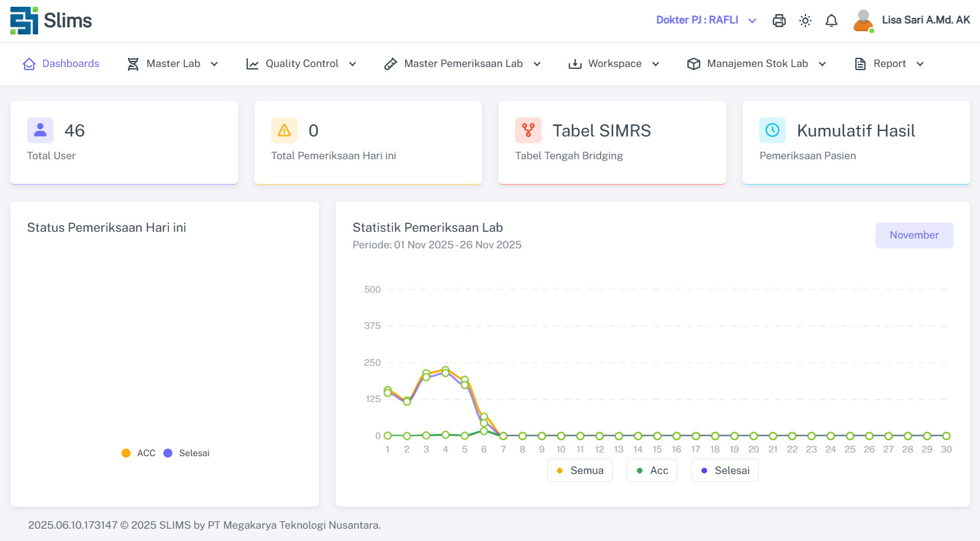
Task: Click the printer icon in header
Action: (779, 20)
